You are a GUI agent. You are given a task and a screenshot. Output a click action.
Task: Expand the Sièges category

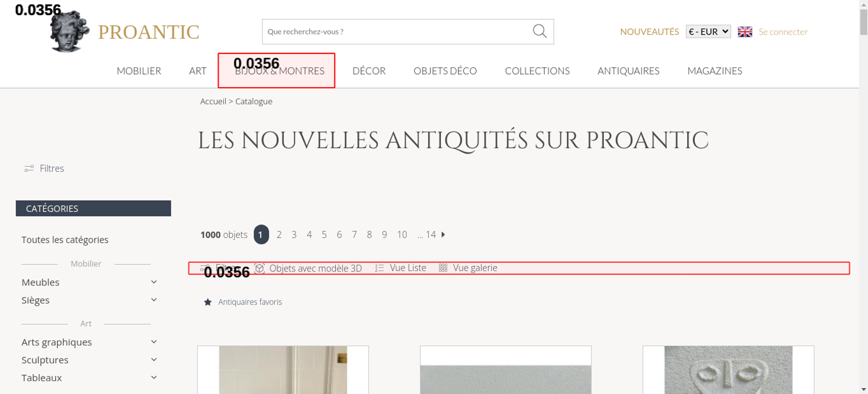point(154,300)
